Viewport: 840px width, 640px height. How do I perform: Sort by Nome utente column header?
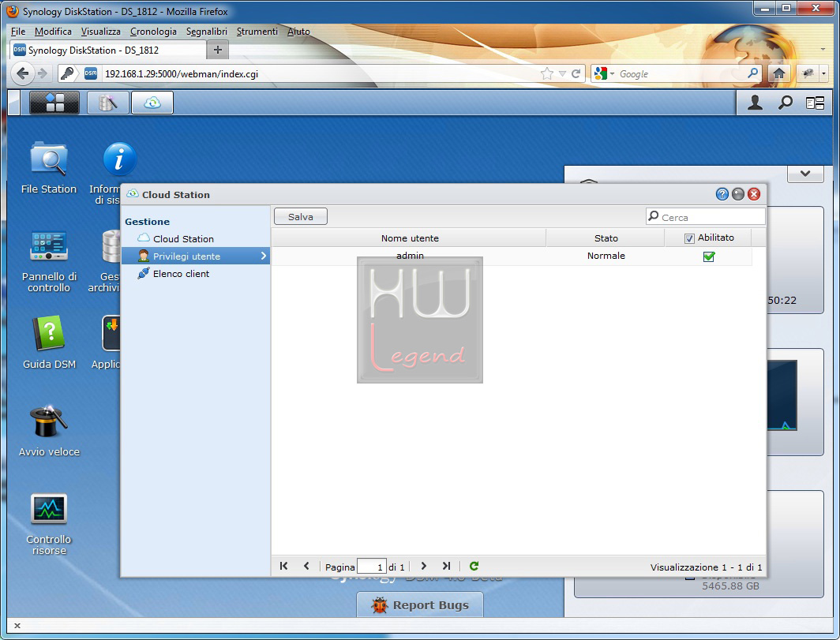[409, 238]
